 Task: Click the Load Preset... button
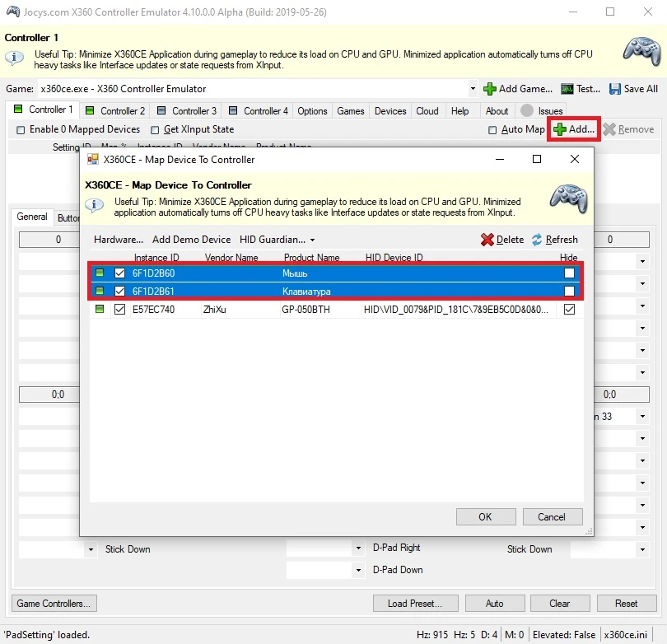point(415,603)
